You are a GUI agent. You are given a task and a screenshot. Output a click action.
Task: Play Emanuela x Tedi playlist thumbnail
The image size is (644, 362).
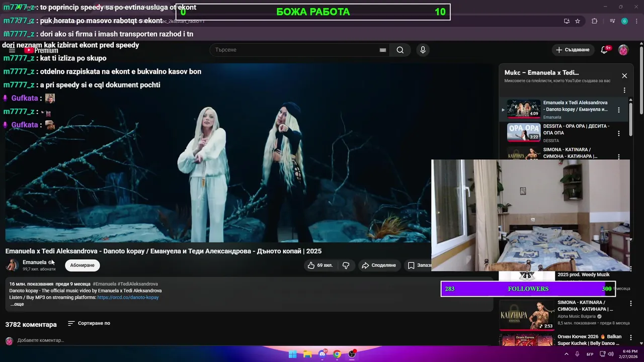click(524, 109)
